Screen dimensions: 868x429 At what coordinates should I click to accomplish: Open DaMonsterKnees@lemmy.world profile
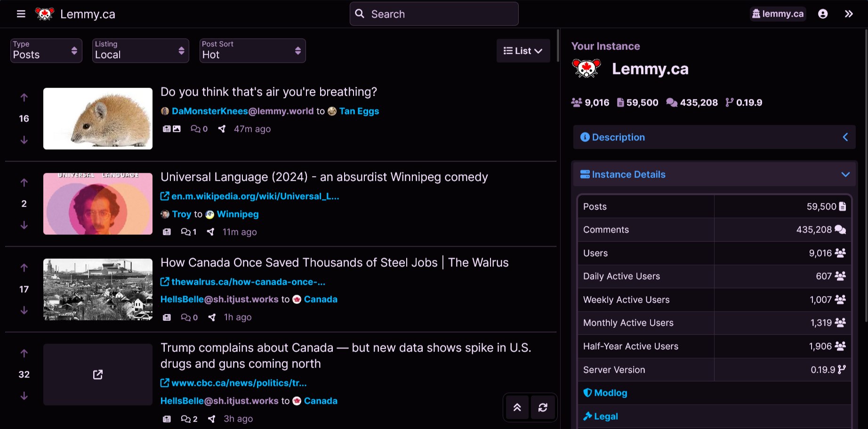(x=238, y=111)
